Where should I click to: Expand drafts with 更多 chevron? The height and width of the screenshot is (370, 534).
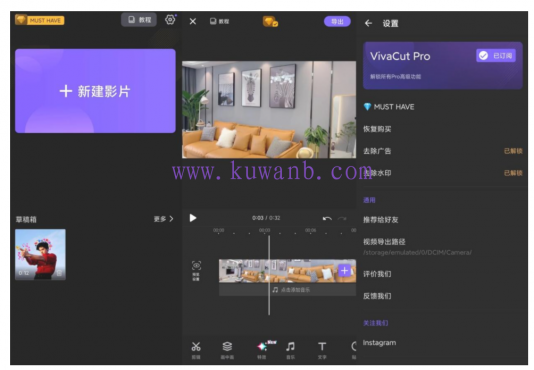coord(163,219)
